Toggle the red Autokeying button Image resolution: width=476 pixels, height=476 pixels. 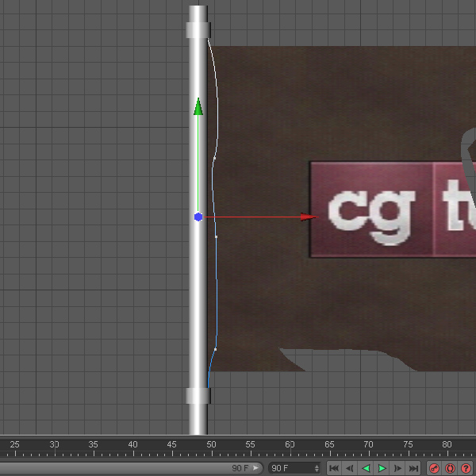point(450,468)
